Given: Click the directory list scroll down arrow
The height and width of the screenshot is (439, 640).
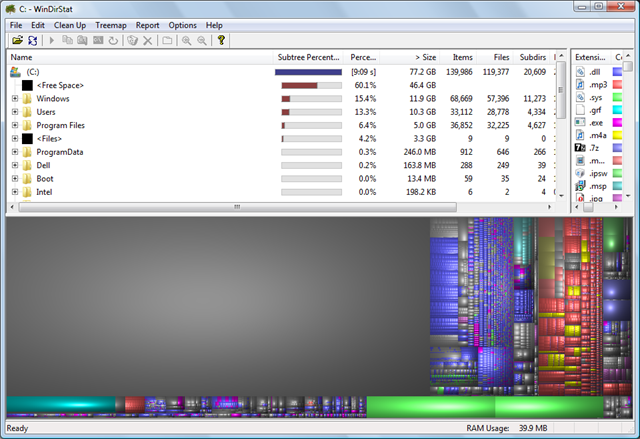Looking at the screenshot, I should pos(561,196).
